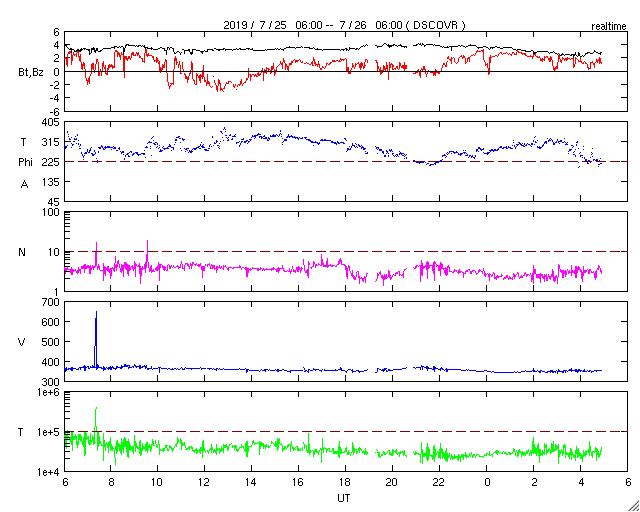Click the 1e+5 tick label on temperature axis
Image resolution: width=640 pixels, height=512 pixels.
[x=48, y=432]
